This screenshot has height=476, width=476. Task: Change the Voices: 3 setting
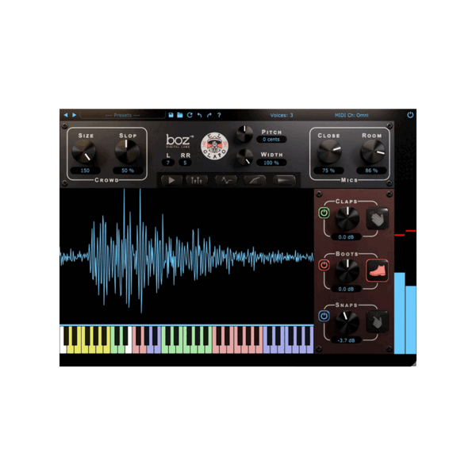tap(282, 115)
